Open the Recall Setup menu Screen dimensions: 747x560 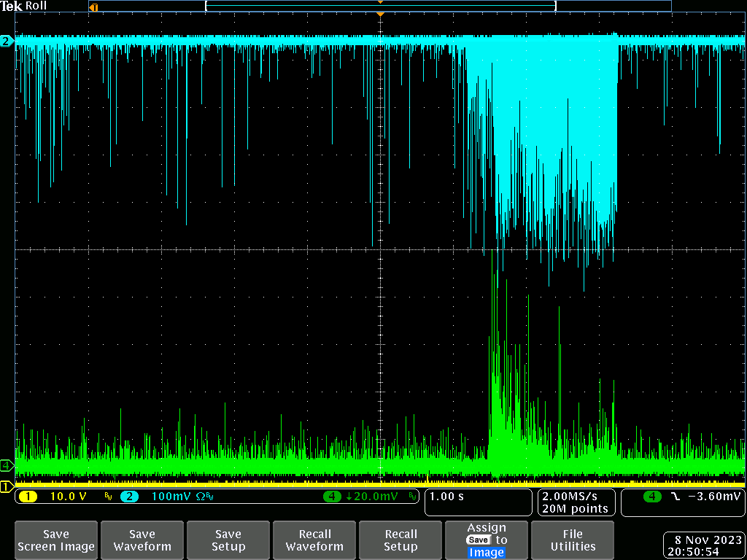click(x=400, y=540)
